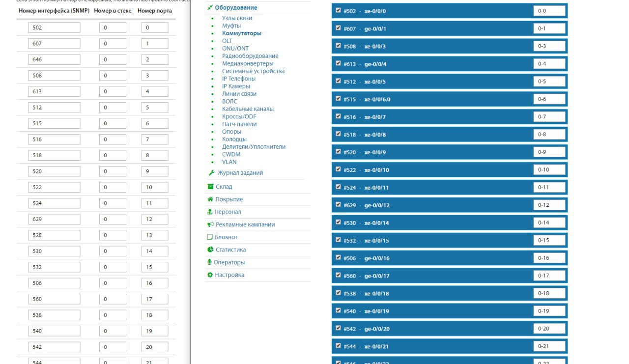Image resolution: width=629 pixels, height=364 pixels.
Task: Open Настройка menu item
Action: [229, 275]
